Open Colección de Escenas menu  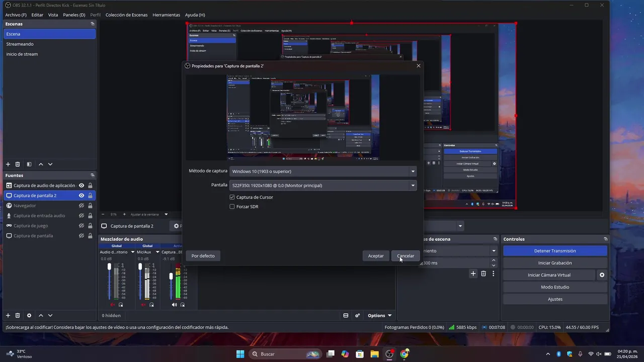tap(126, 15)
